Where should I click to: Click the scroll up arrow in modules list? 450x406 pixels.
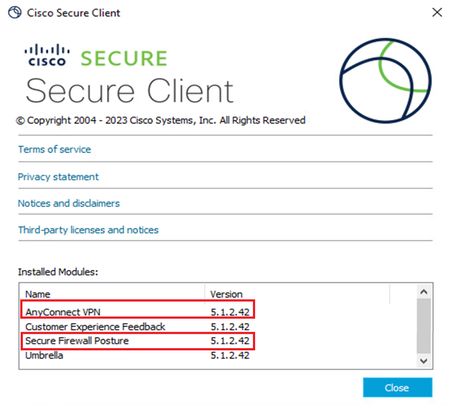424,292
